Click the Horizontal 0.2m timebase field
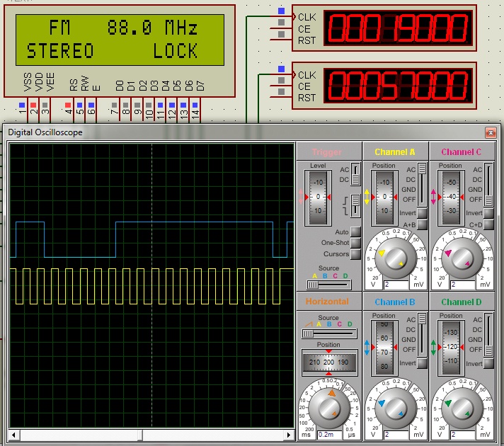The image size is (504, 446). [x=330, y=435]
